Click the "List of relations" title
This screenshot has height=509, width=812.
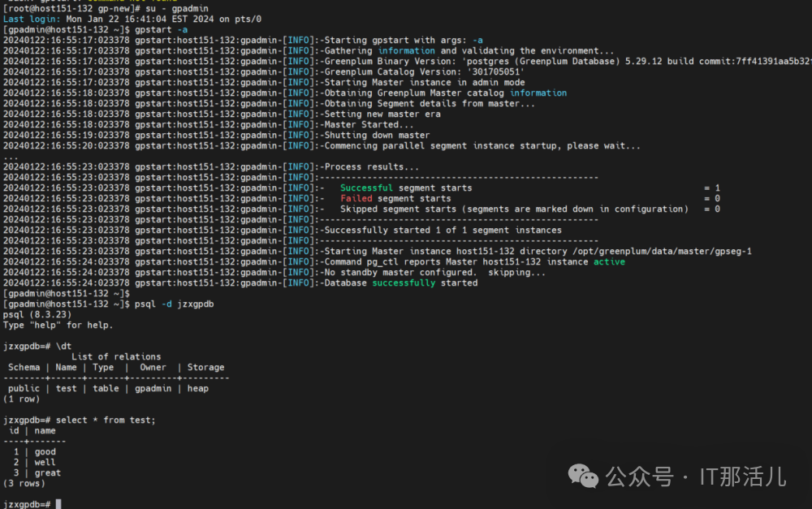[x=116, y=356]
